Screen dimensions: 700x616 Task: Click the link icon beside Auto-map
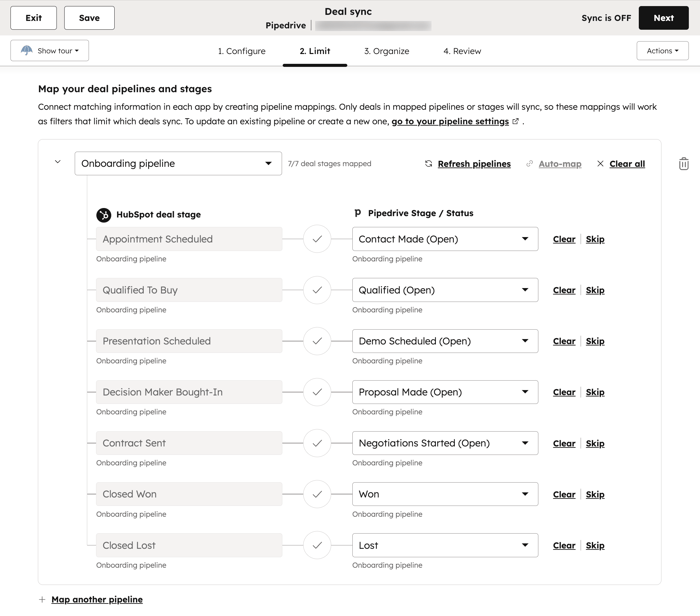coord(529,164)
